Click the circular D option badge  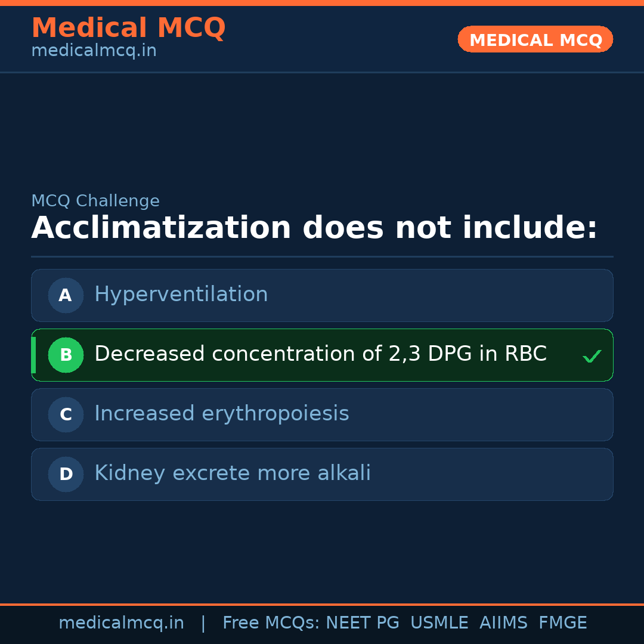click(x=66, y=474)
